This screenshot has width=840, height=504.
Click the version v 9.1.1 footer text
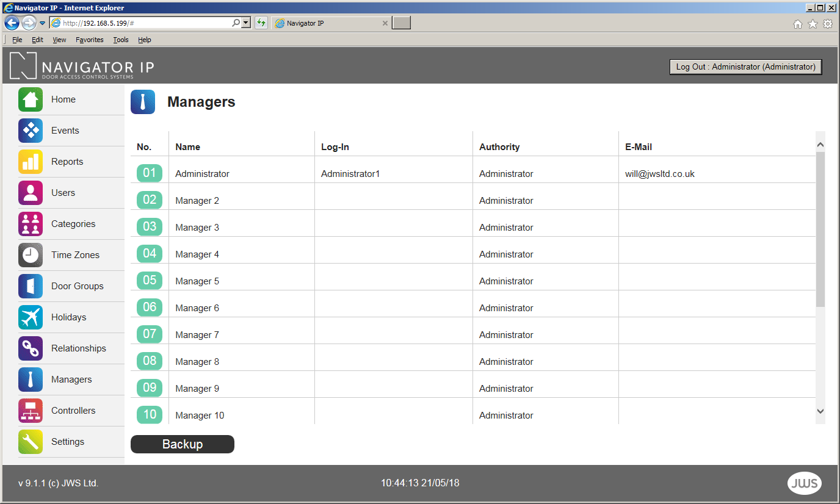click(x=59, y=483)
